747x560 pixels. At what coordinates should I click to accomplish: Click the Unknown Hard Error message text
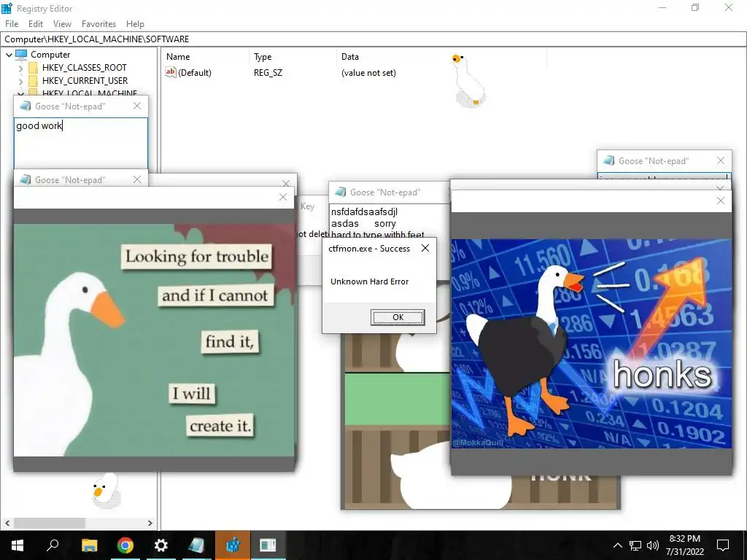point(369,281)
